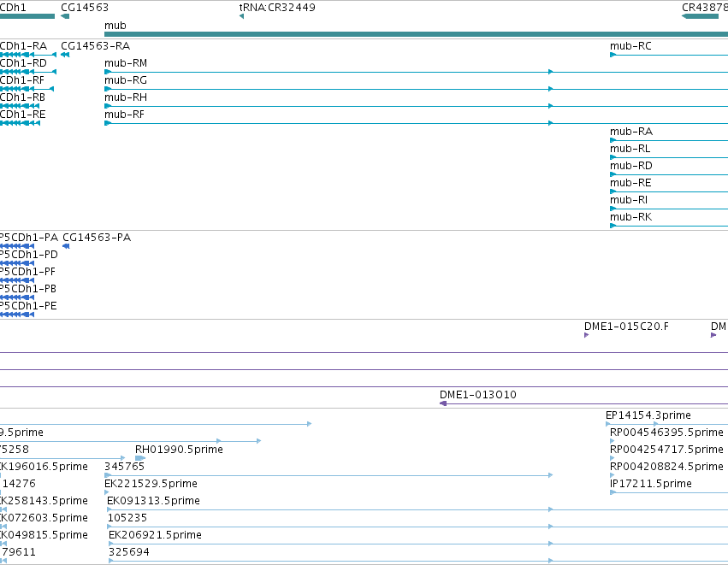Click the 345765 feature label
728x565 pixels.
(124, 467)
